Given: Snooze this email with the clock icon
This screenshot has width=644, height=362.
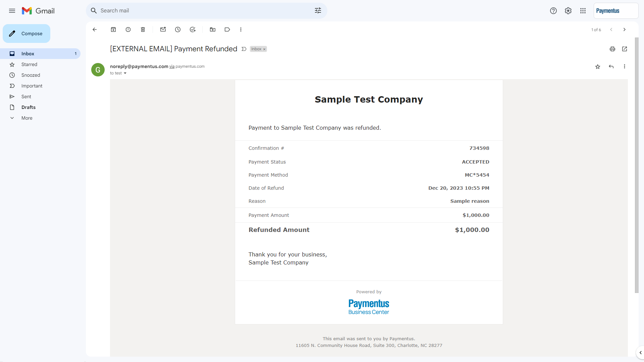Looking at the screenshot, I should coord(178,29).
